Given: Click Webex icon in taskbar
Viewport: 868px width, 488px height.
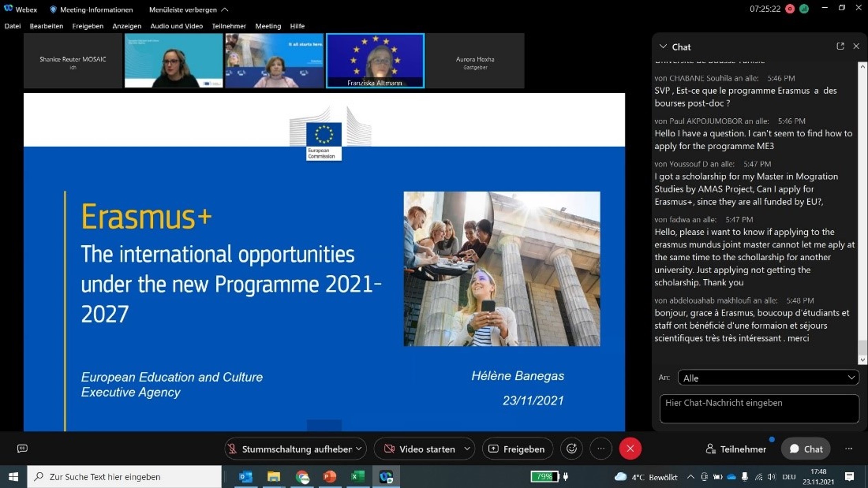Looking at the screenshot, I should coord(386,477).
